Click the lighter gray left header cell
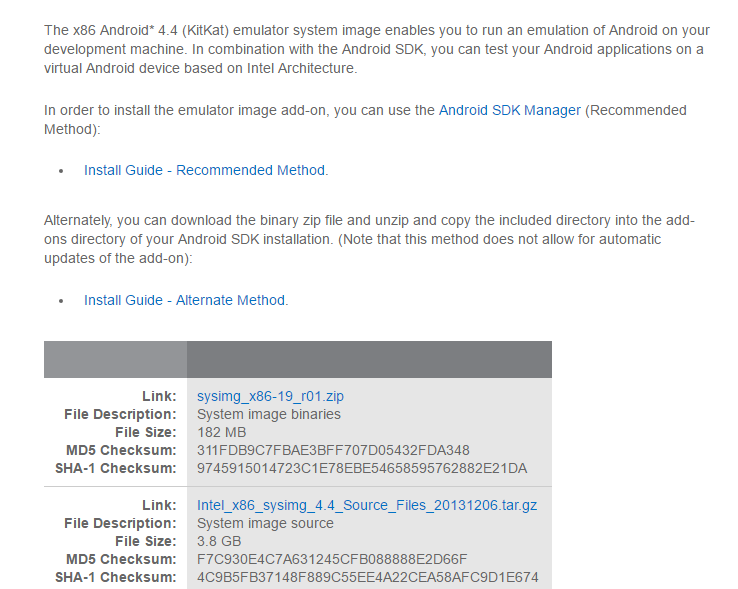This screenshot has height=589, width=738. click(115, 359)
